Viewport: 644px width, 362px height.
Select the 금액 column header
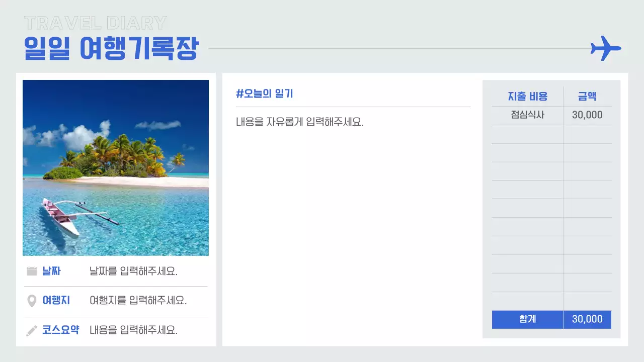pyautogui.click(x=588, y=96)
